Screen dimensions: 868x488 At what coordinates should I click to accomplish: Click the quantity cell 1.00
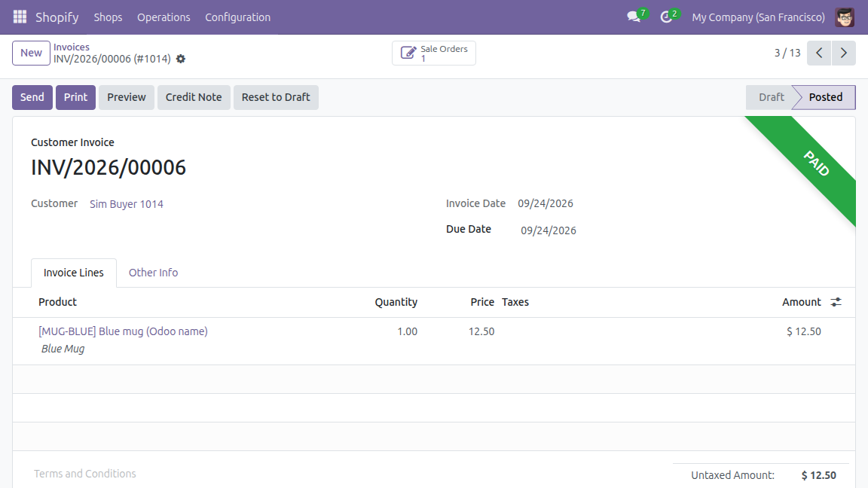coord(408,331)
